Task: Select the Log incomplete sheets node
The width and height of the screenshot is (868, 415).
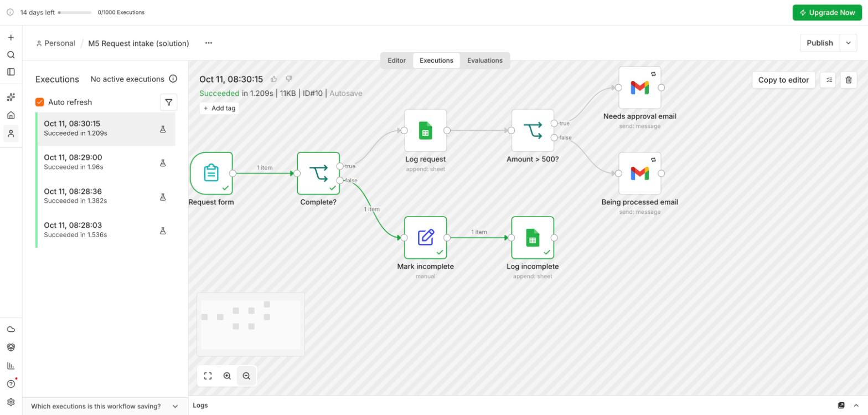Action: tap(533, 238)
